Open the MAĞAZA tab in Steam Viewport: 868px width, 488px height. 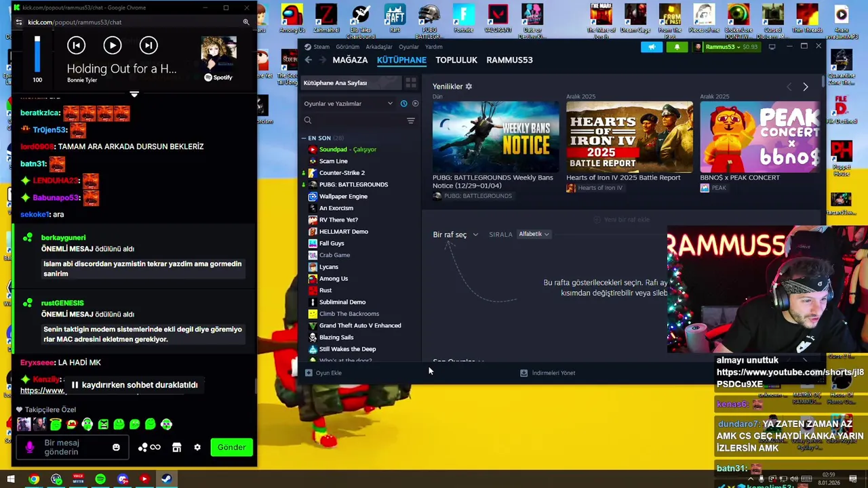[x=350, y=60]
